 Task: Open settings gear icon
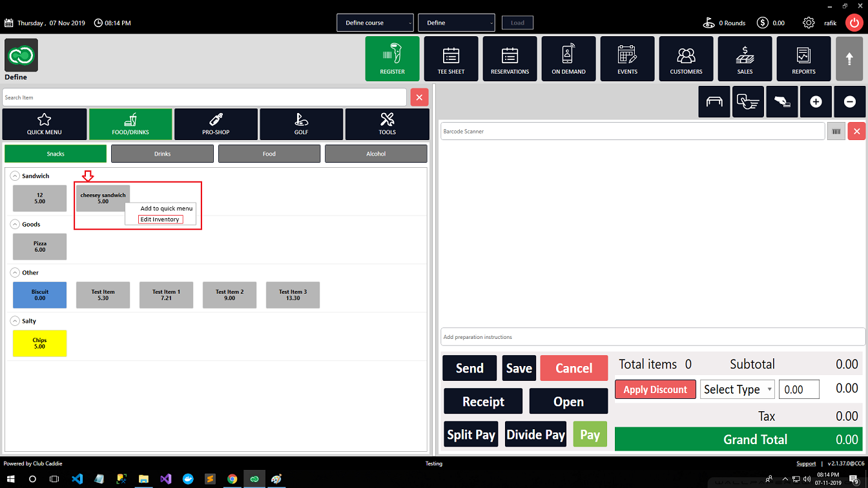tap(809, 23)
